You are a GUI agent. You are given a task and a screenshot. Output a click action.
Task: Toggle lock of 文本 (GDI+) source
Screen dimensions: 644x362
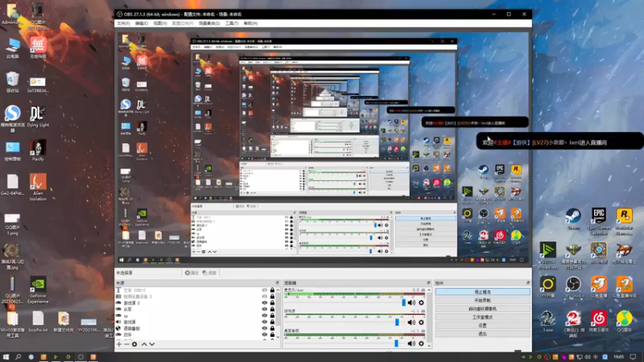click(272, 290)
